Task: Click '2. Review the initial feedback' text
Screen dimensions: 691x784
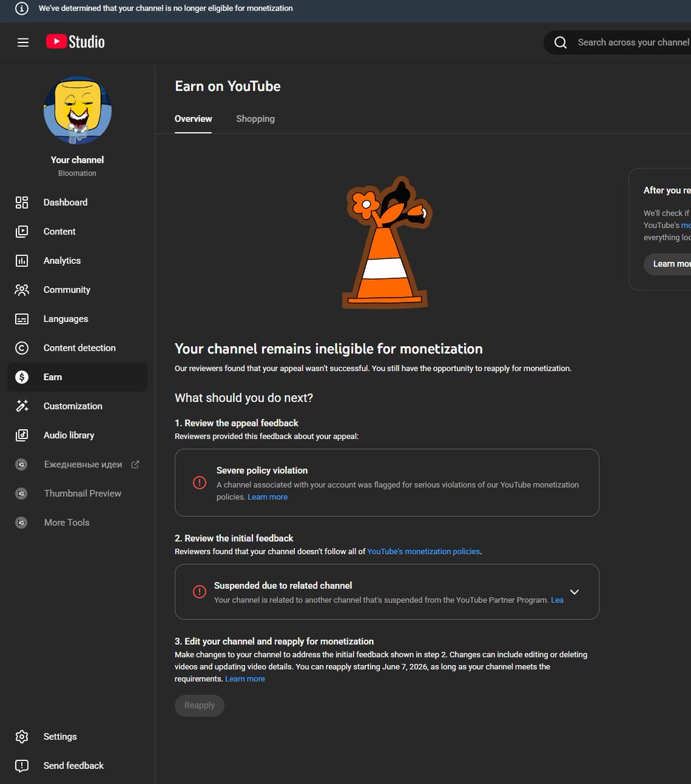Action: coord(234,538)
